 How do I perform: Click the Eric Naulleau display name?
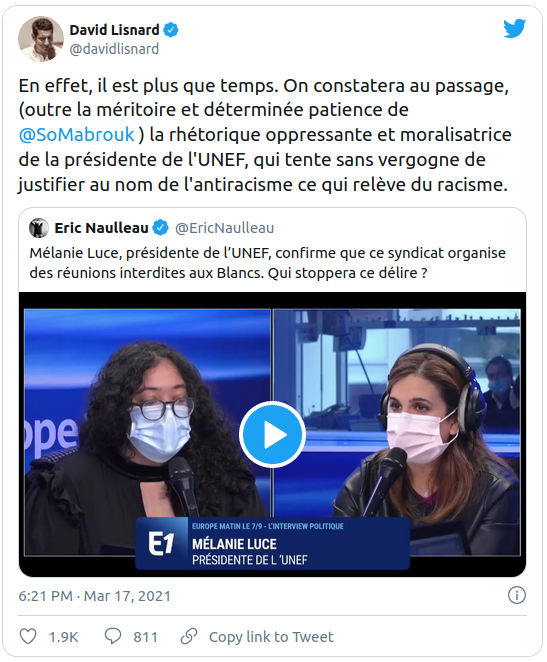(101, 228)
